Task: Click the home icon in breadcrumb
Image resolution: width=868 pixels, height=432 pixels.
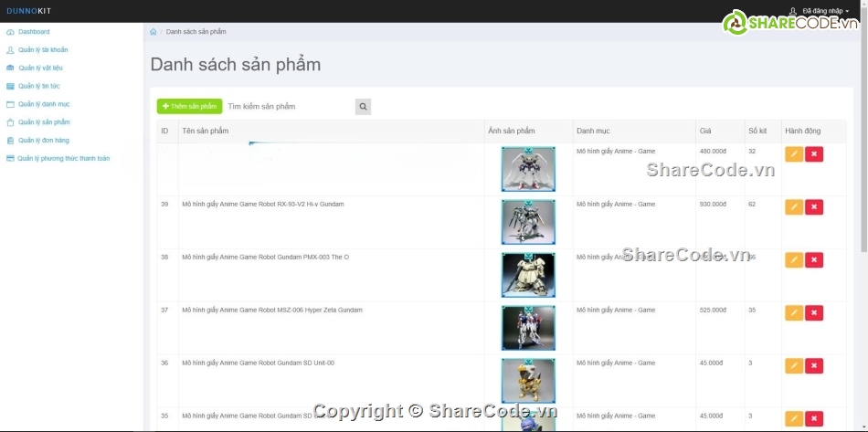Action: pyautogui.click(x=153, y=32)
